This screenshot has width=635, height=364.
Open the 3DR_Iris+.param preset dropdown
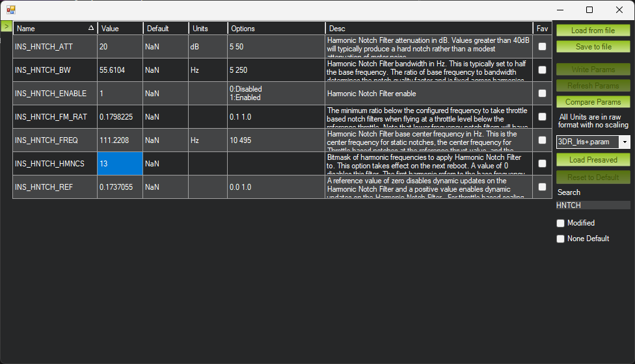625,142
